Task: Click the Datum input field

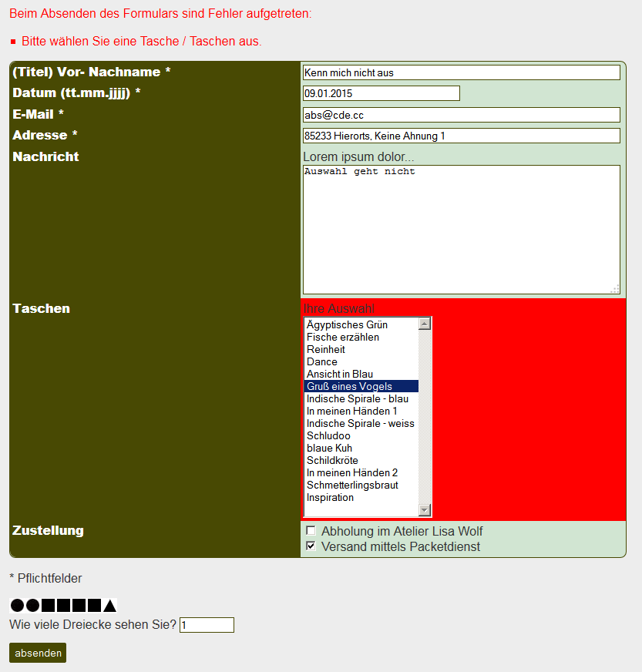Action: click(x=381, y=93)
